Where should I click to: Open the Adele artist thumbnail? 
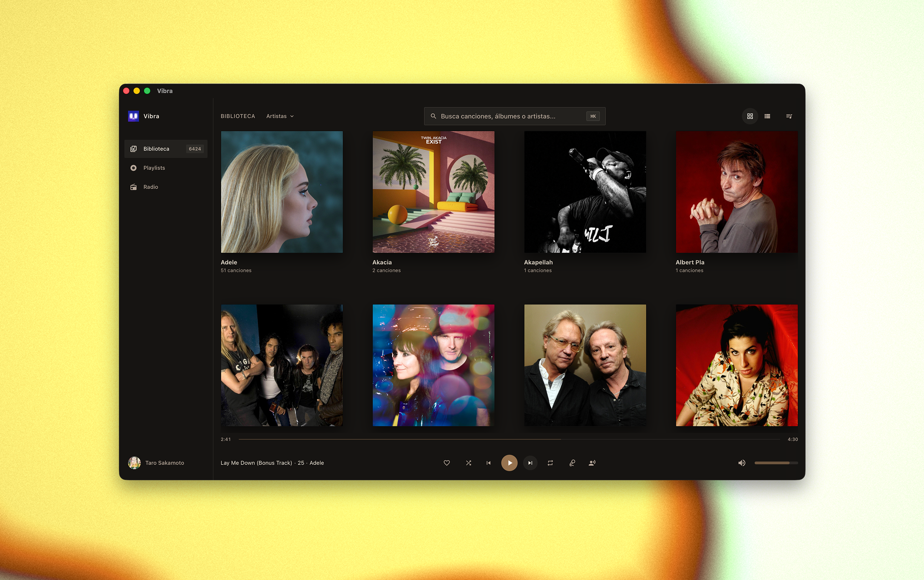[282, 192]
